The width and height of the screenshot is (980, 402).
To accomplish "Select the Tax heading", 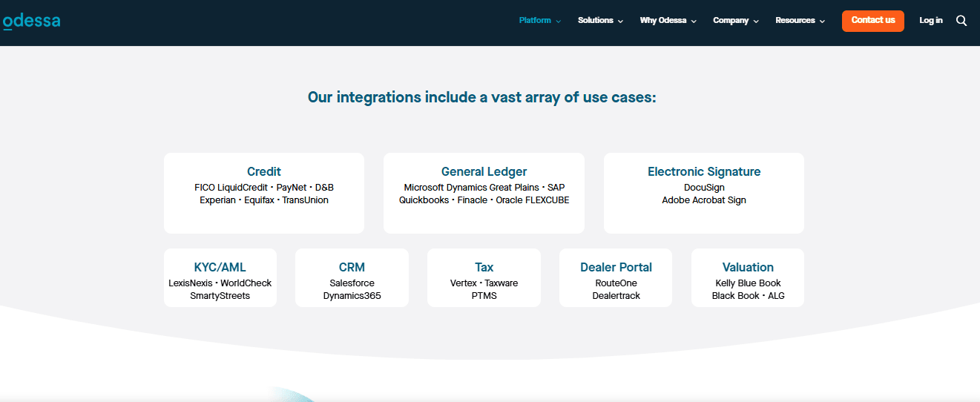I will (x=484, y=267).
